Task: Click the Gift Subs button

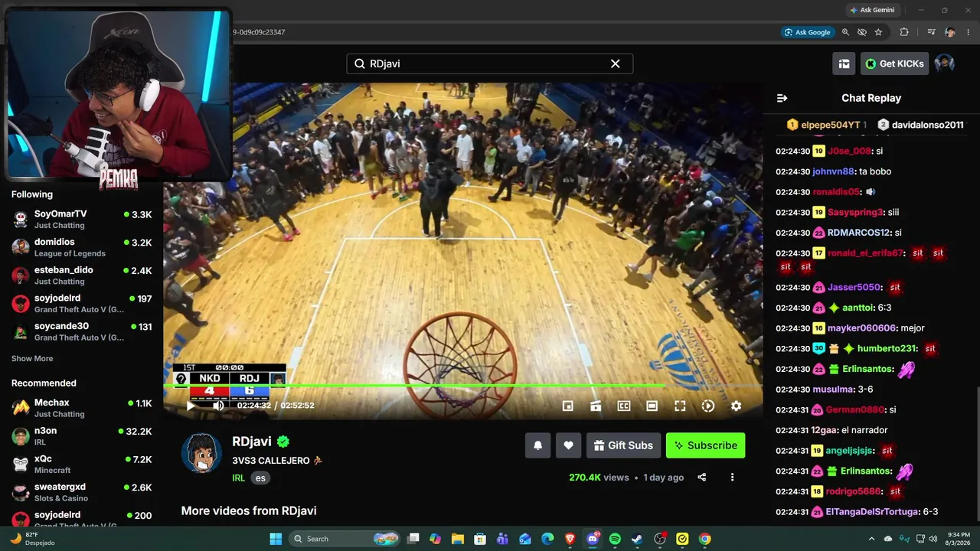Action: tap(623, 445)
